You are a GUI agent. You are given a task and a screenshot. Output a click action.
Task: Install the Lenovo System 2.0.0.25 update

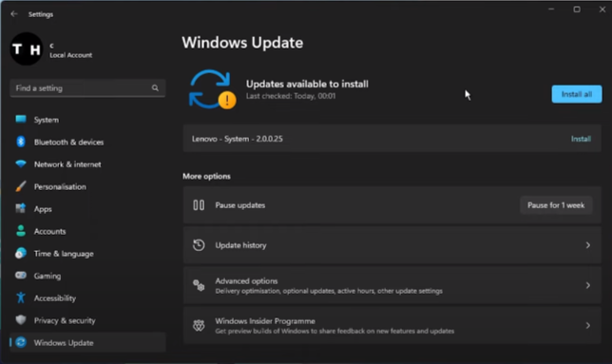(x=581, y=139)
